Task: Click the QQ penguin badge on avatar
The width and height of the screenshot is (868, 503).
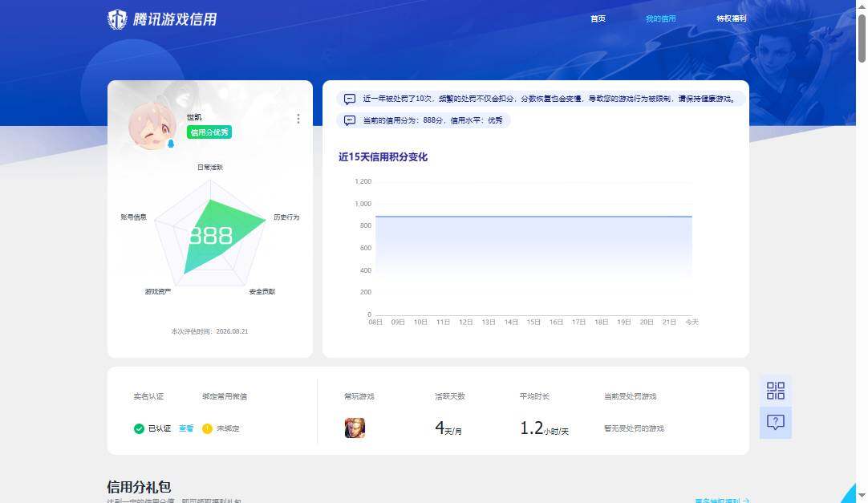Action: click(171, 144)
